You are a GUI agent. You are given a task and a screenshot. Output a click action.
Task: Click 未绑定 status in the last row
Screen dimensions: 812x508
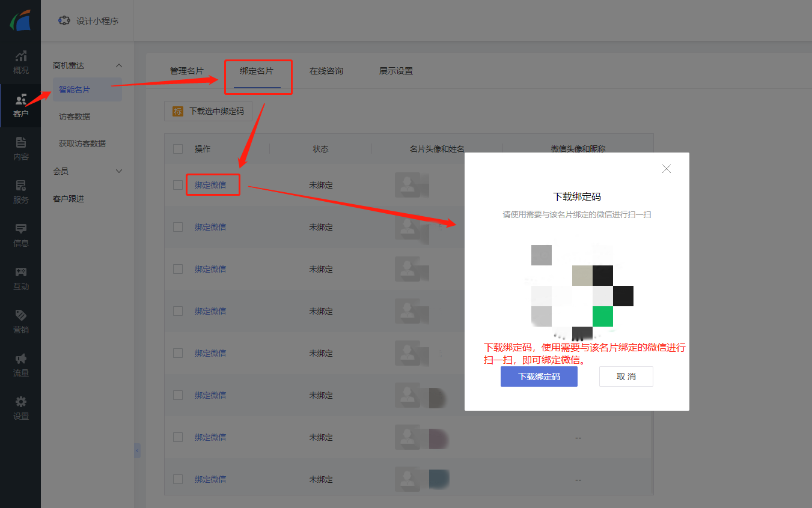coord(321,479)
